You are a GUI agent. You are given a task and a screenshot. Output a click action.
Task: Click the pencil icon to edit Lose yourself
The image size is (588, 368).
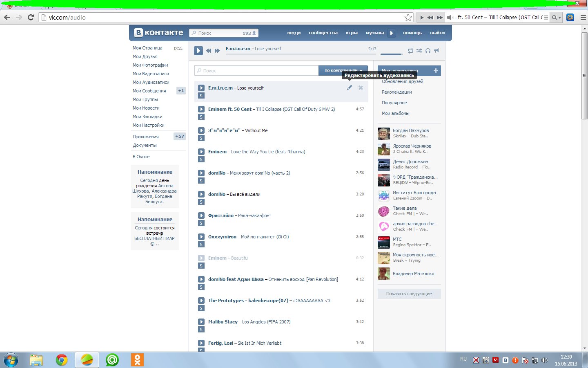tap(350, 88)
